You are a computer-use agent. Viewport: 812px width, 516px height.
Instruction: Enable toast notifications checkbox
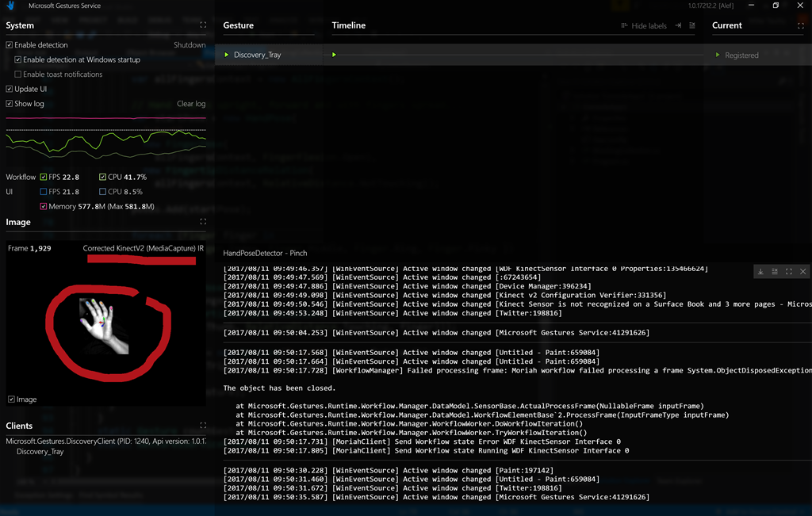click(18, 74)
